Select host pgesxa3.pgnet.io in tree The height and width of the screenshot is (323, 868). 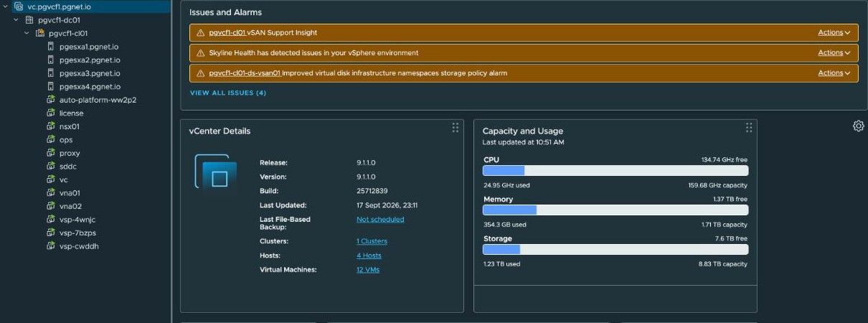pos(90,73)
